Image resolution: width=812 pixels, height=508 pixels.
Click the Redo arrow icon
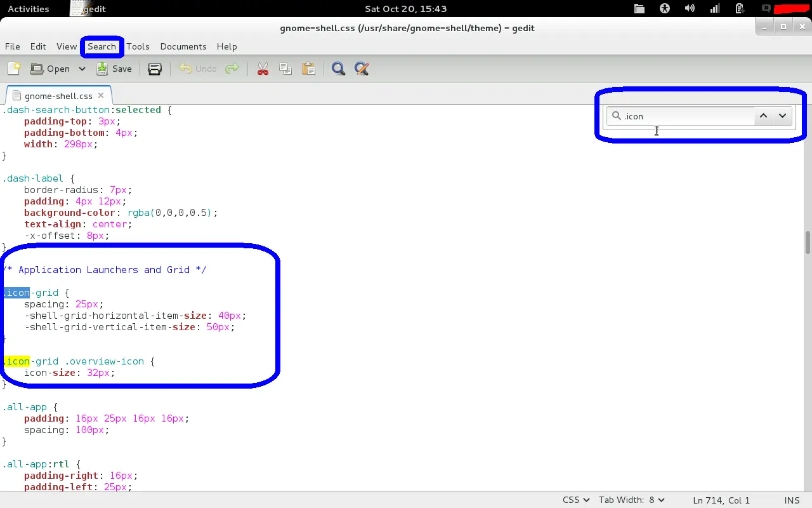point(232,69)
